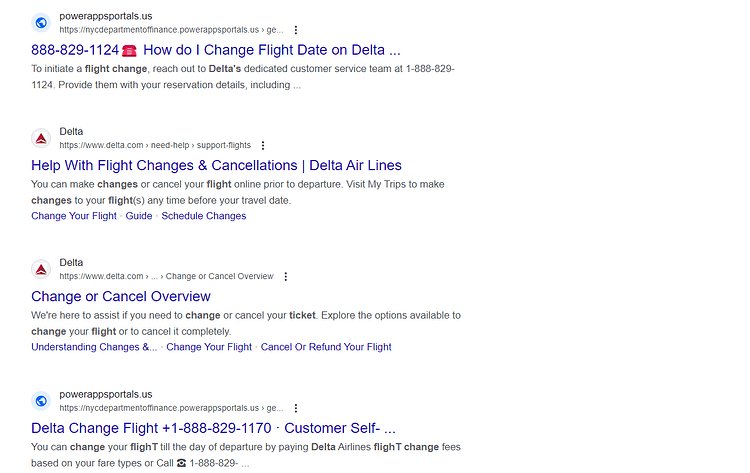Click Delta logo icon of support-flights result

point(41,138)
